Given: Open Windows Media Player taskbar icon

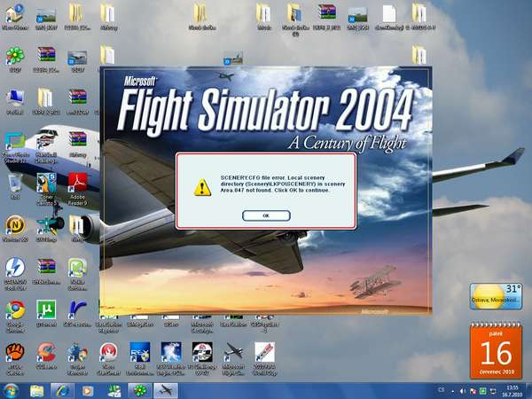Looking at the screenshot, I should (x=87, y=391).
